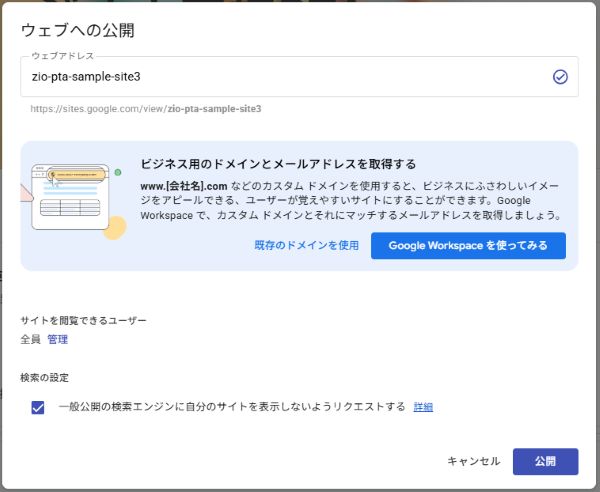
Task: Focus the ウェブアドレス input containing zio-pta-sample-site3
Action: click(x=299, y=77)
